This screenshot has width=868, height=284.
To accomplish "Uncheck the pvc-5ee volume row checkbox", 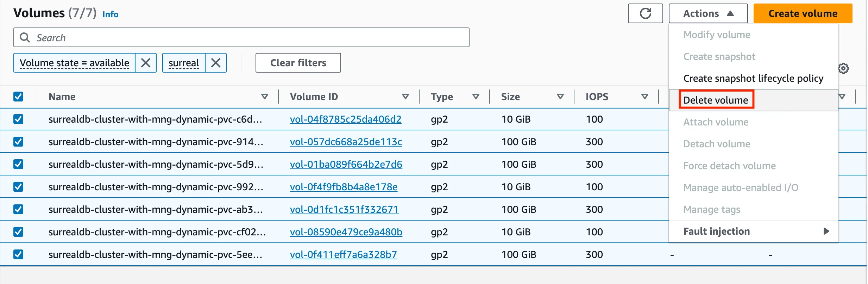I will 18,254.
